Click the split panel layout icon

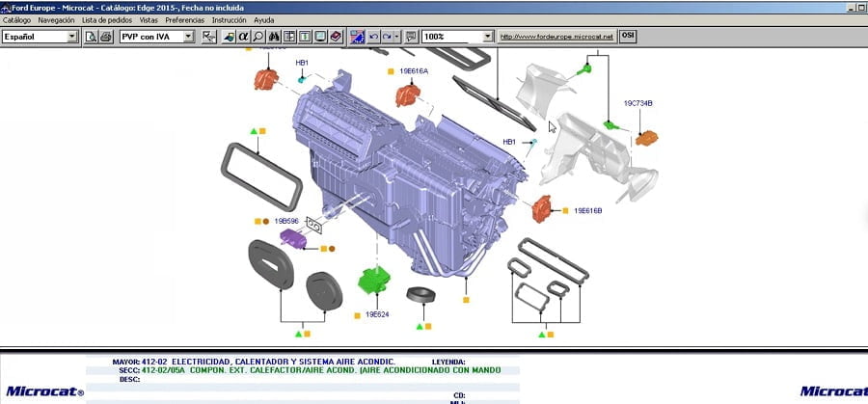289,37
